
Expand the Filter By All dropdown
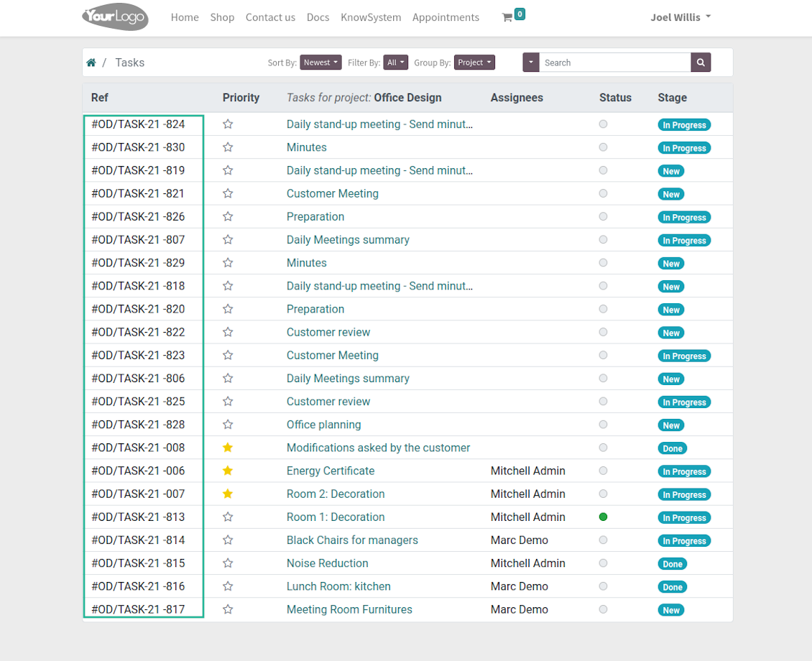click(395, 63)
